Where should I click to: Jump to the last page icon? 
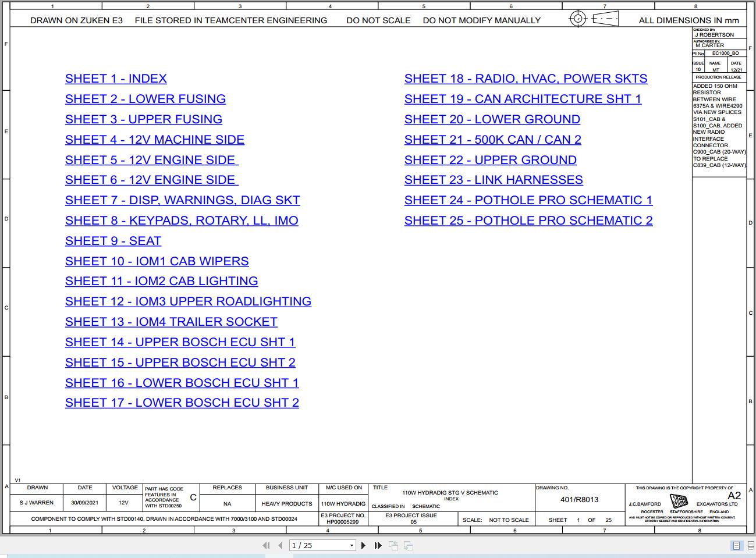[x=378, y=545]
